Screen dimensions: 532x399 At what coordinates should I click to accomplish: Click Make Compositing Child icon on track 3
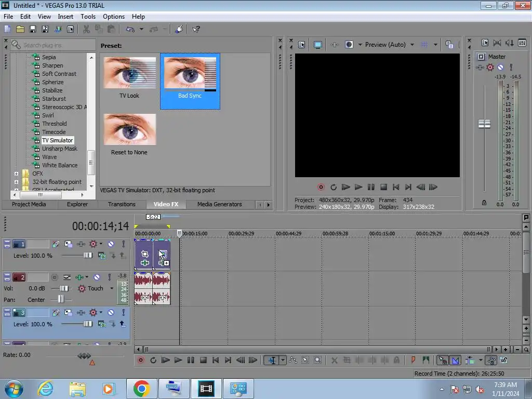click(x=123, y=324)
